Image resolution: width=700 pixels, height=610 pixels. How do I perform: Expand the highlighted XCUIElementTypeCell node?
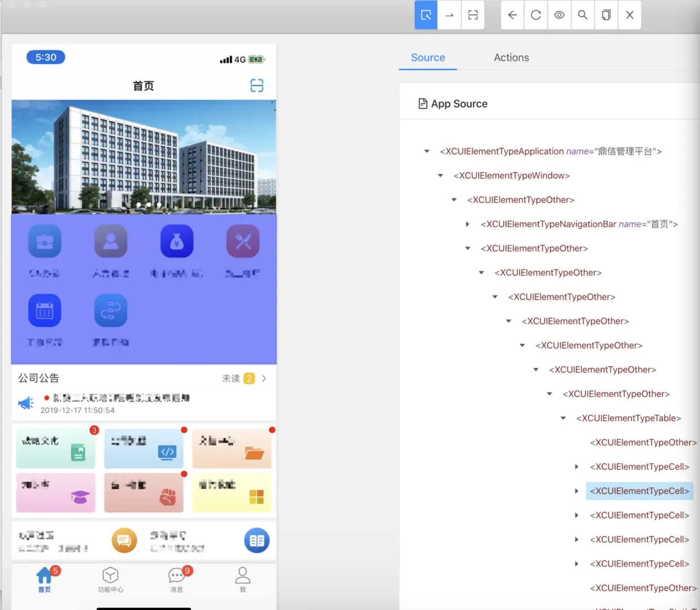click(576, 491)
